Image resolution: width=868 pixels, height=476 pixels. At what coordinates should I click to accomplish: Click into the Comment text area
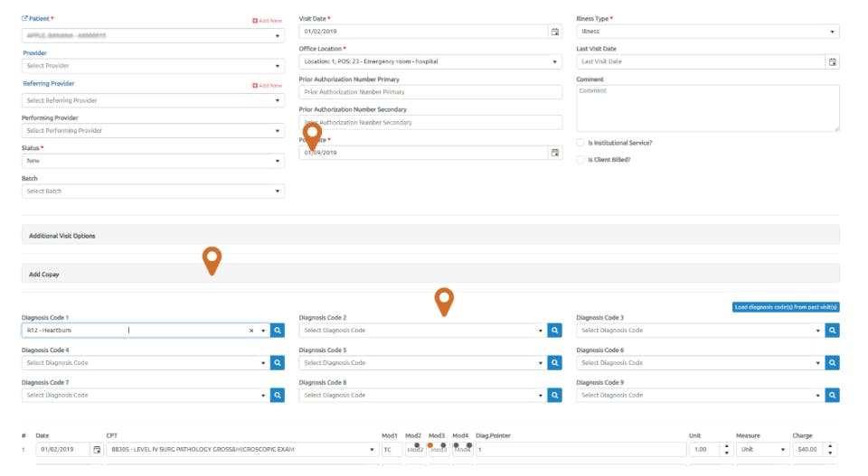point(707,107)
